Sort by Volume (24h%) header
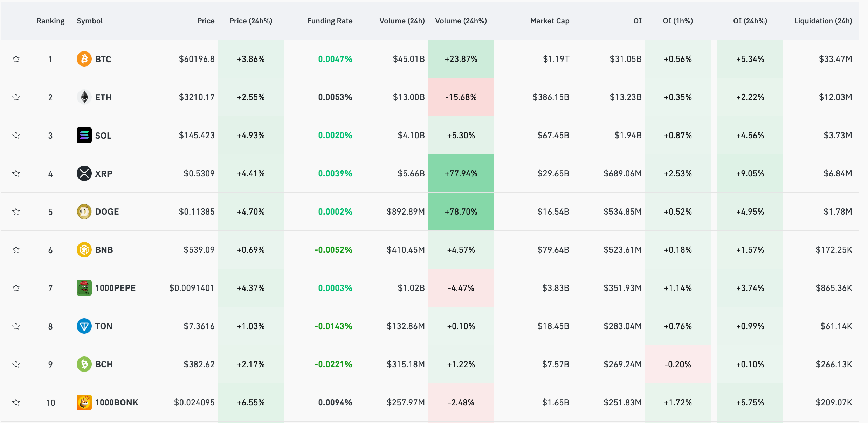The width and height of the screenshot is (868, 423). [461, 21]
